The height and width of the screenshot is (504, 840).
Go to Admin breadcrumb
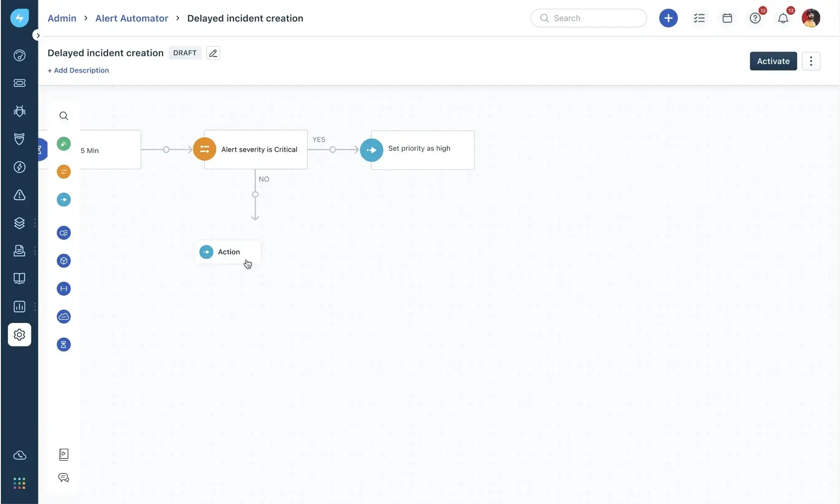62,18
